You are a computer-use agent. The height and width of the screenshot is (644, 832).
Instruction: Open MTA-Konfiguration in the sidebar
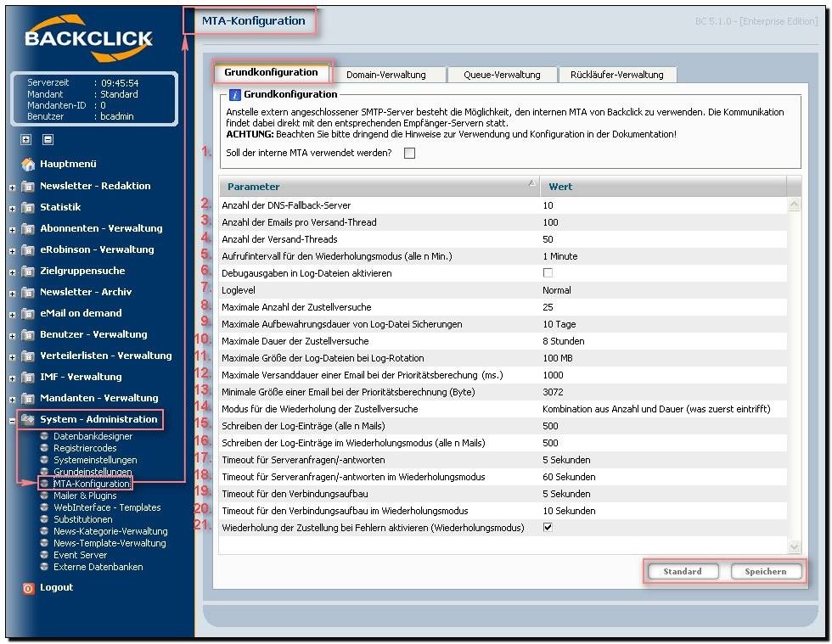[92, 484]
